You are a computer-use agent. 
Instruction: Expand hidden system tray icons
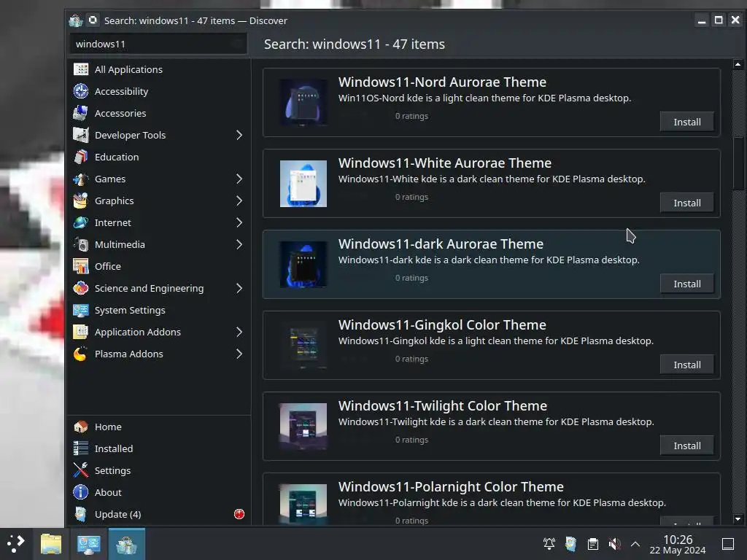click(x=635, y=544)
